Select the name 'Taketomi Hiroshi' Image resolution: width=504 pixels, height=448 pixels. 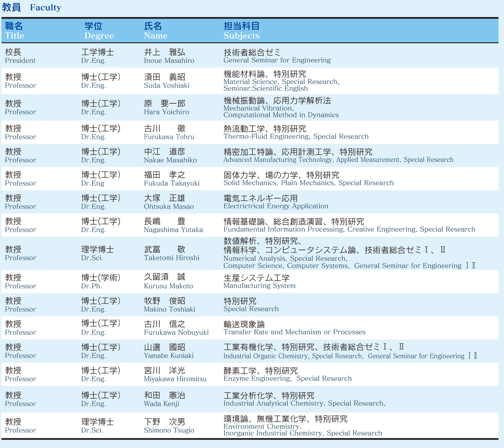[172, 258]
